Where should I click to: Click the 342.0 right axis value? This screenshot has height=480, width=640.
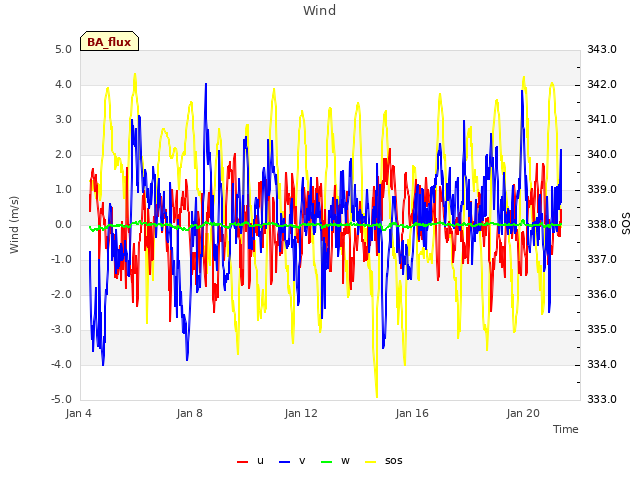[x=602, y=84]
